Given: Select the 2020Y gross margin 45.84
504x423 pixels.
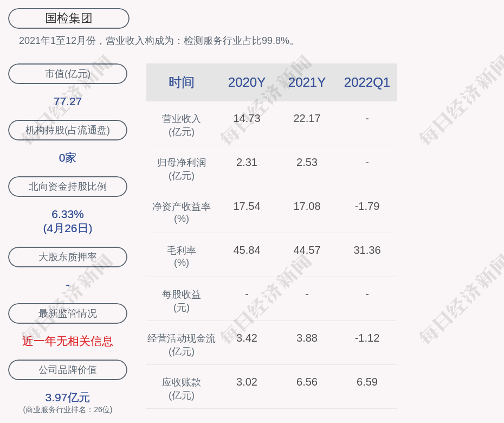Looking at the screenshot, I should (x=247, y=250).
